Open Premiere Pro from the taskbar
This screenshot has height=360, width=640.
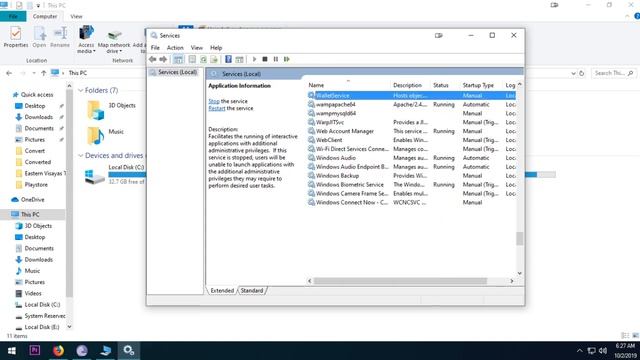tap(35, 351)
